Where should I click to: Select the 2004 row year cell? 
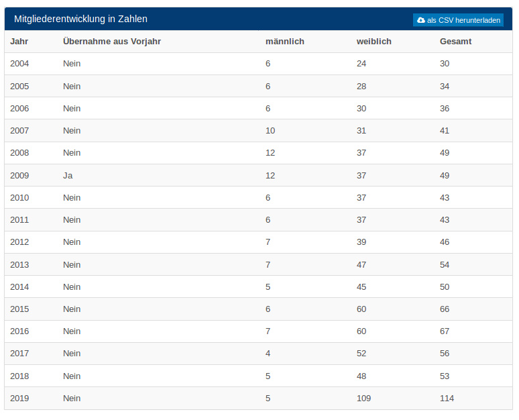(x=19, y=64)
